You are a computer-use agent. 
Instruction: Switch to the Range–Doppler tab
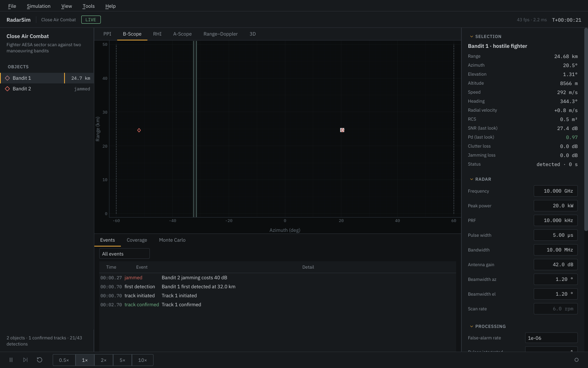click(220, 34)
